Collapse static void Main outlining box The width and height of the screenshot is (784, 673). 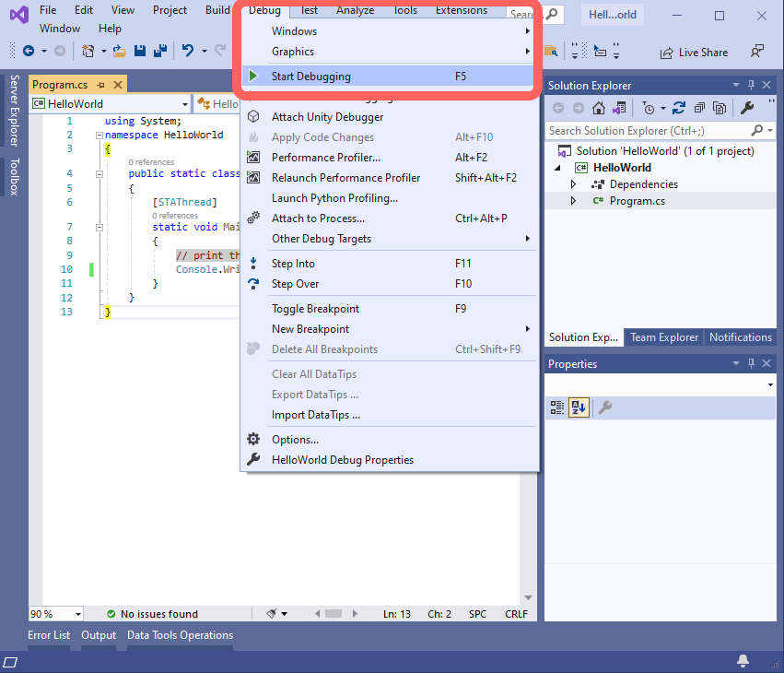99,227
